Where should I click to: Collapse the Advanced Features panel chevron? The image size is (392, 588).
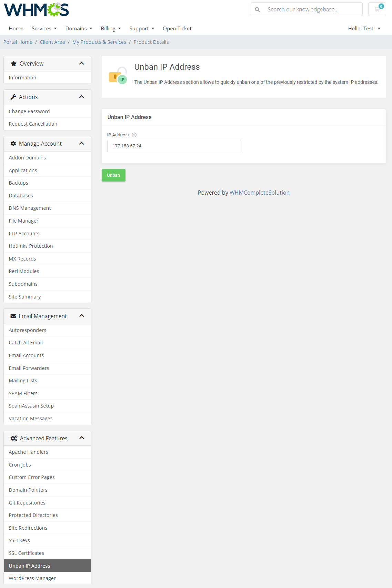coord(82,438)
